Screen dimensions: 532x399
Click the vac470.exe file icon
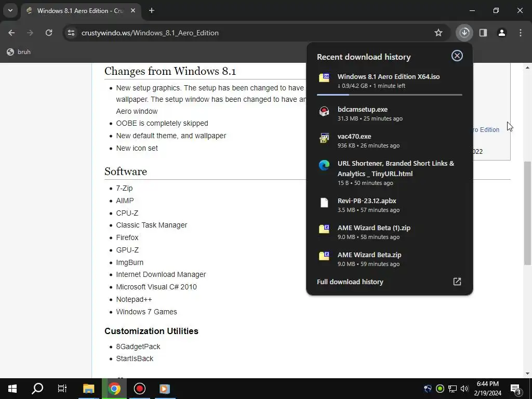324,138
